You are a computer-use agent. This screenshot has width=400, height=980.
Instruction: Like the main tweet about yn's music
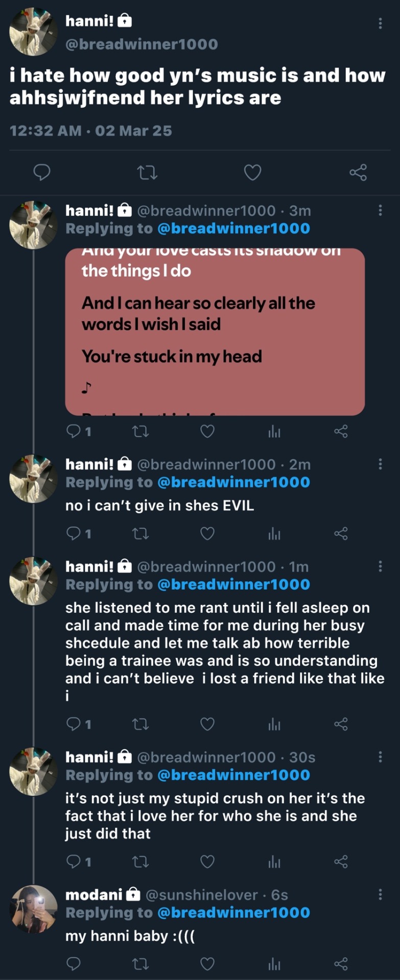click(252, 173)
